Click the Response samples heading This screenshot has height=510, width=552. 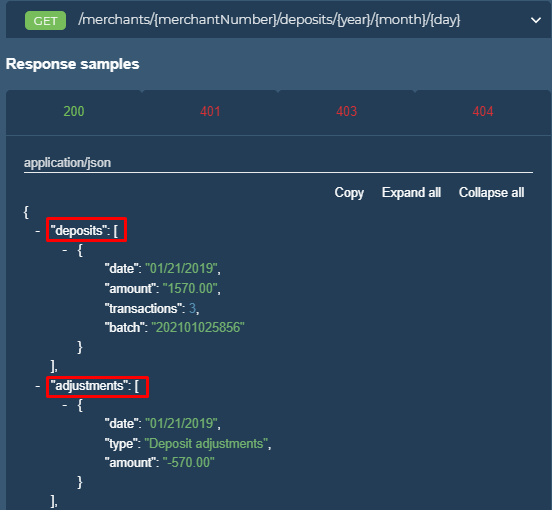click(73, 64)
